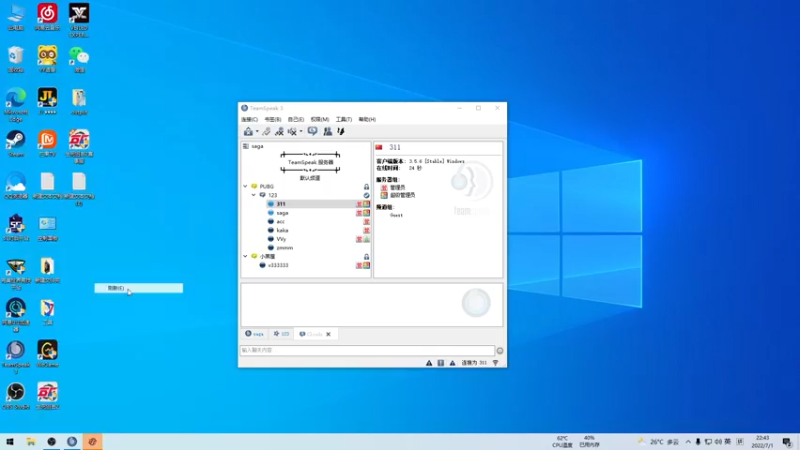Click the flag icon beside 311
Screen dimensions: 800x450
tap(379, 147)
